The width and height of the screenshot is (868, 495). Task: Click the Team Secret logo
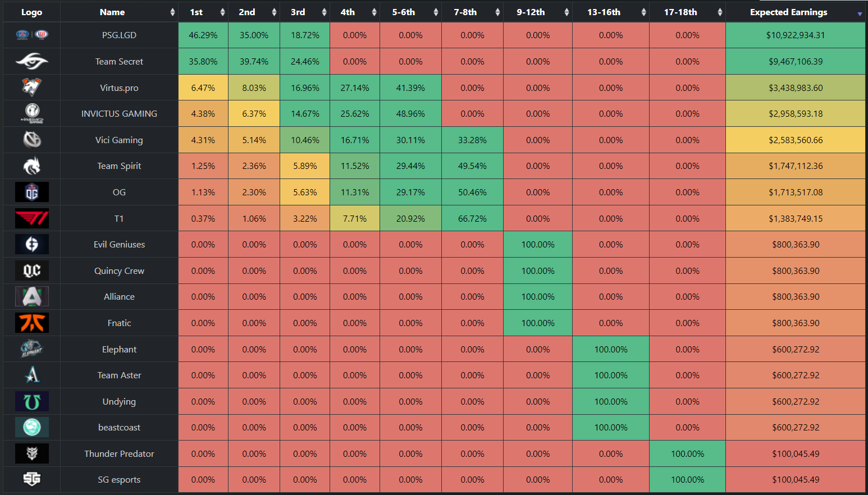(32, 61)
